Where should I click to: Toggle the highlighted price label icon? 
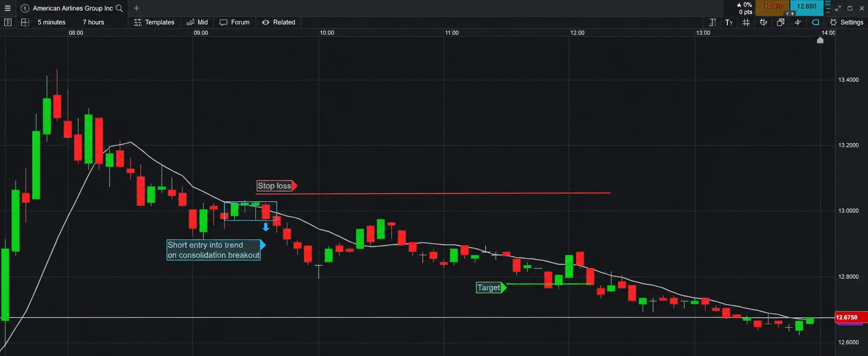point(815,22)
